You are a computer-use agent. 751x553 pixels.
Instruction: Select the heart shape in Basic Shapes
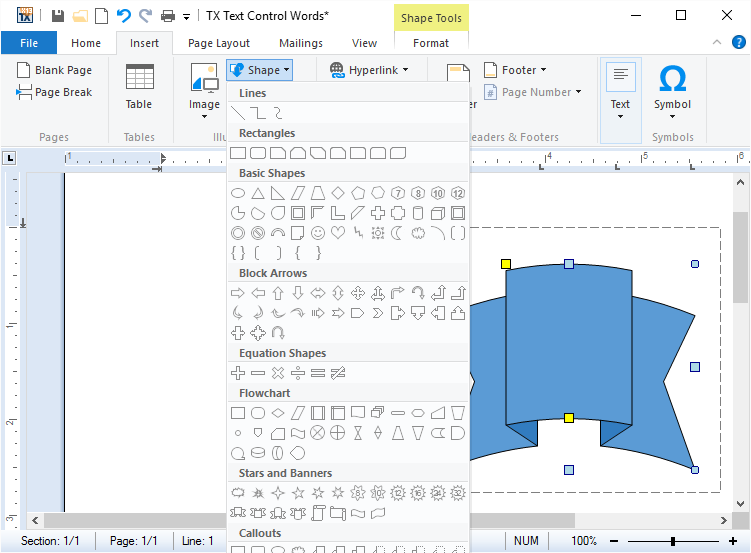[x=338, y=233]
